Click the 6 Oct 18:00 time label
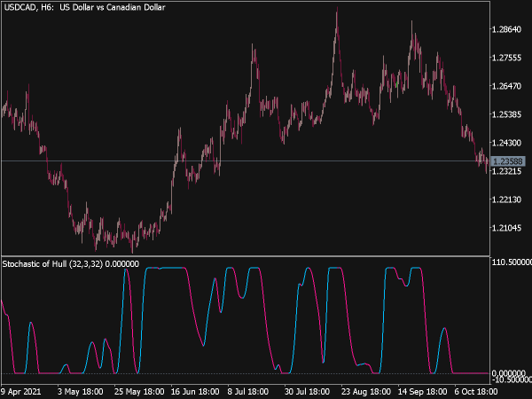The image size is (532, 399). (x=476, y=392)
